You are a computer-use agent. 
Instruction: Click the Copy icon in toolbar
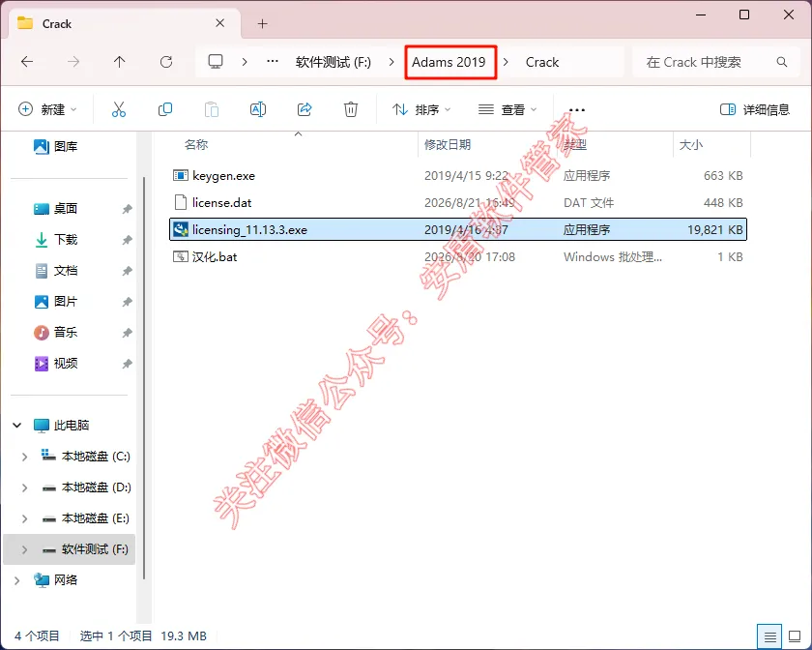click(x=165, y=109)
